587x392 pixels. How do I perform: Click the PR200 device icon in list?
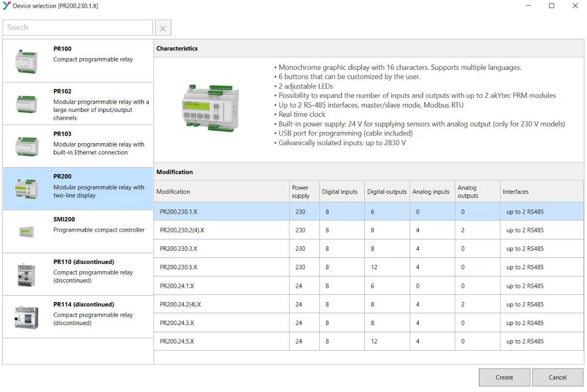coord(26,188)
